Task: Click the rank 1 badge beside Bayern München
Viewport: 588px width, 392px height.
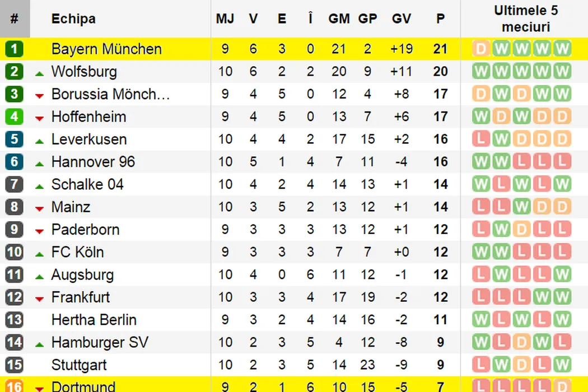Action: tap(14, 49)
